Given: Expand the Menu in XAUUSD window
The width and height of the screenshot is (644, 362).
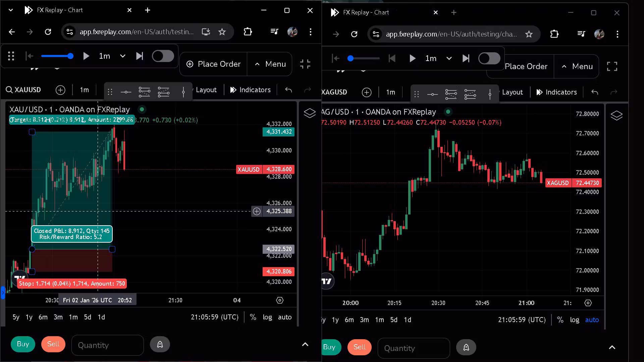Looking at the screenshot, I should 270,64.
